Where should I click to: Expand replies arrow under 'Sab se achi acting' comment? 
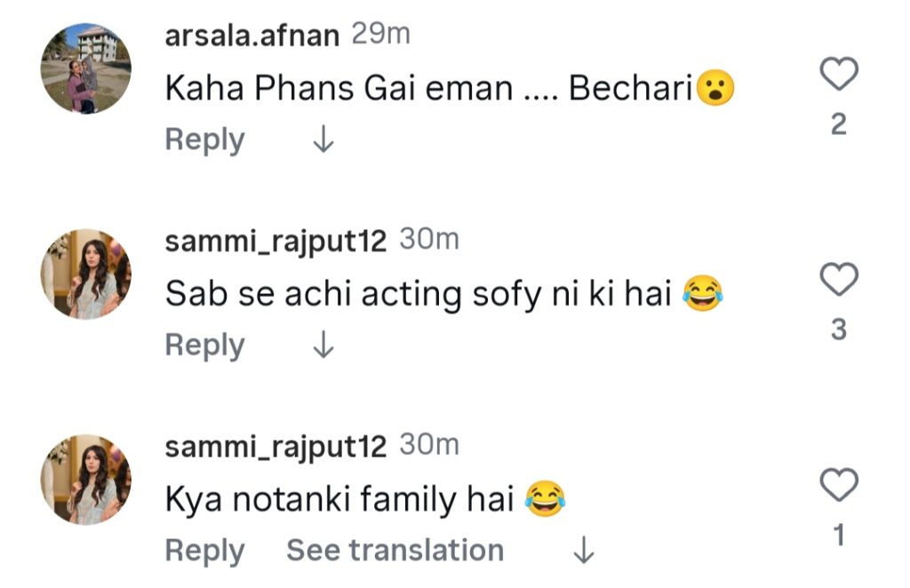323,346
